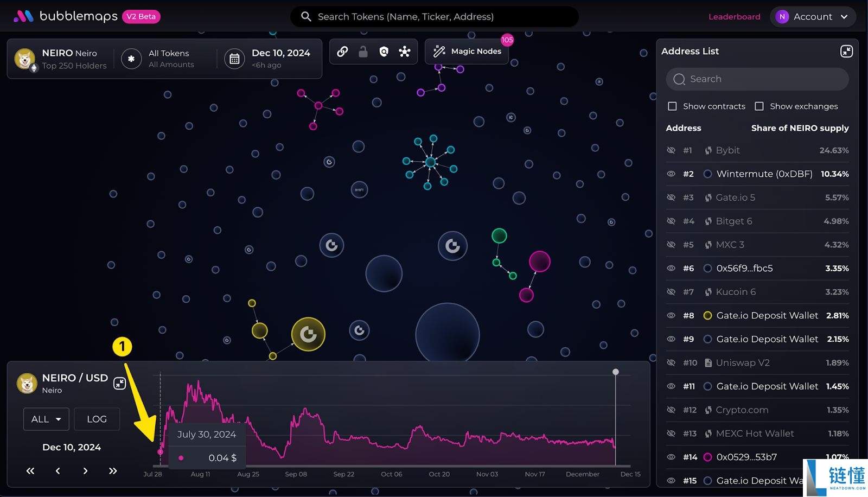The height and width of the screenshot is (497, 868).
Task: Toggle visibility of #4 Bitget 6
Action: [671, 221]
